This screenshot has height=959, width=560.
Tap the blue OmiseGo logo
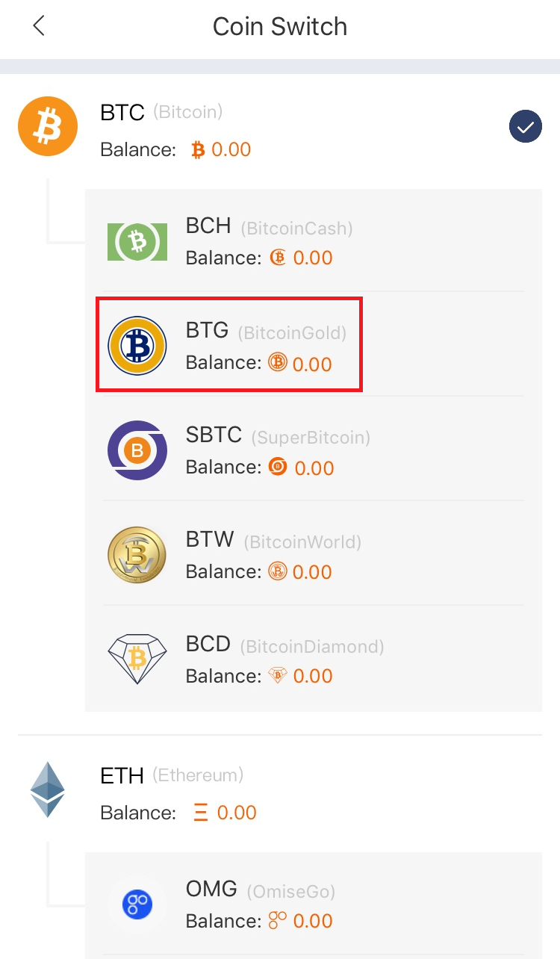(x=137, y=905)
